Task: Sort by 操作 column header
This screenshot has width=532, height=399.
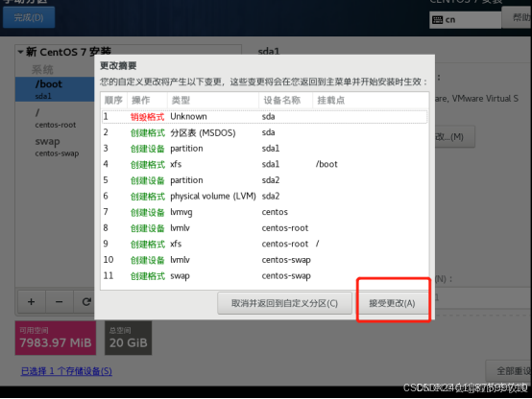Action: (147, 101)
